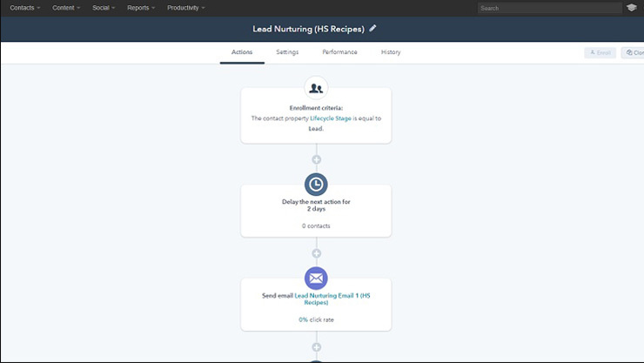Open the Contacts dropdown menu
Viewport: 644px width, 363px height.
tap(25, 8)
